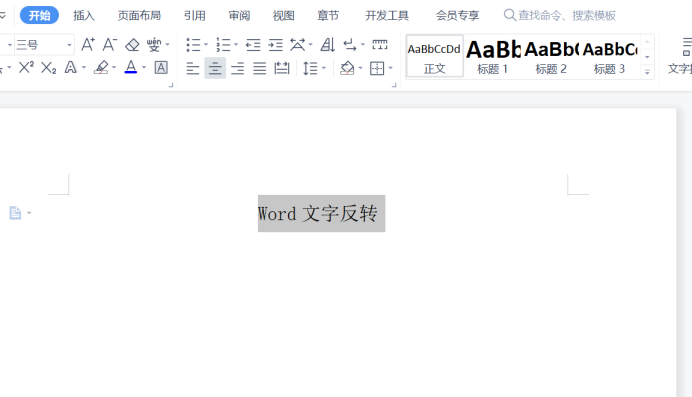Viewport: 692px width, 397px height.
Task: Expand bullet list dropdown arrow
Action: tap(206, 45)
